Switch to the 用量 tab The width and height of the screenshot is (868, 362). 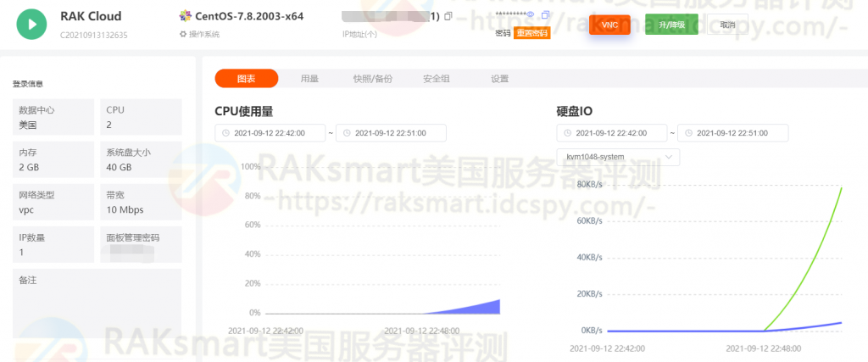click(x=309, y=79)
